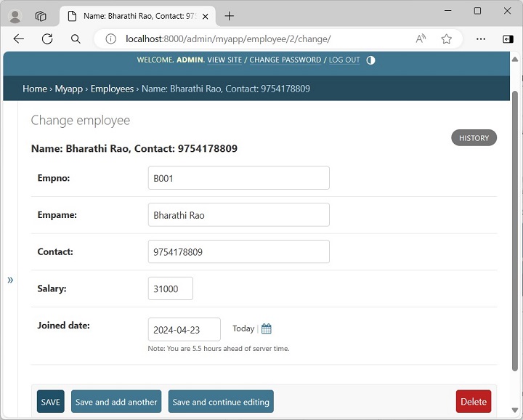Click the browser profile avatar icon

click(x=15, y=16)
